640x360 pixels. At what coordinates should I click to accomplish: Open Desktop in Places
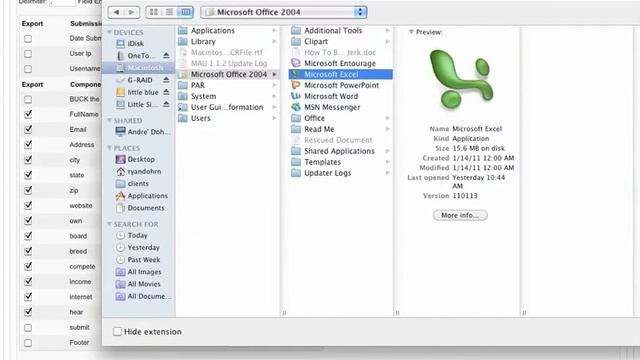coord(141,159)
